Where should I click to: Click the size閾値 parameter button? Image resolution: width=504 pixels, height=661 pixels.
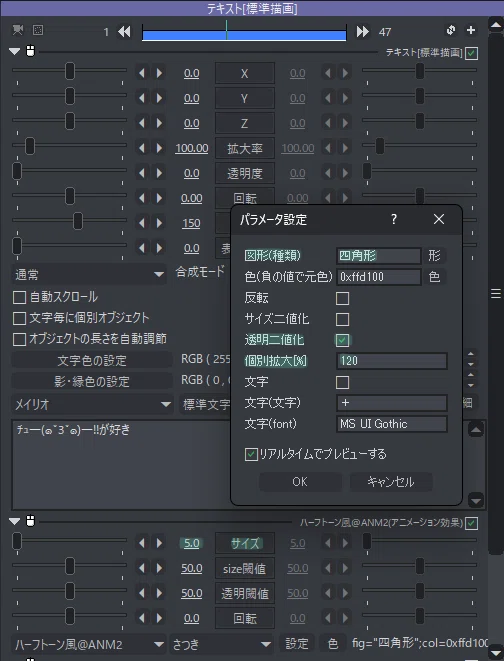tap(245, 568)
